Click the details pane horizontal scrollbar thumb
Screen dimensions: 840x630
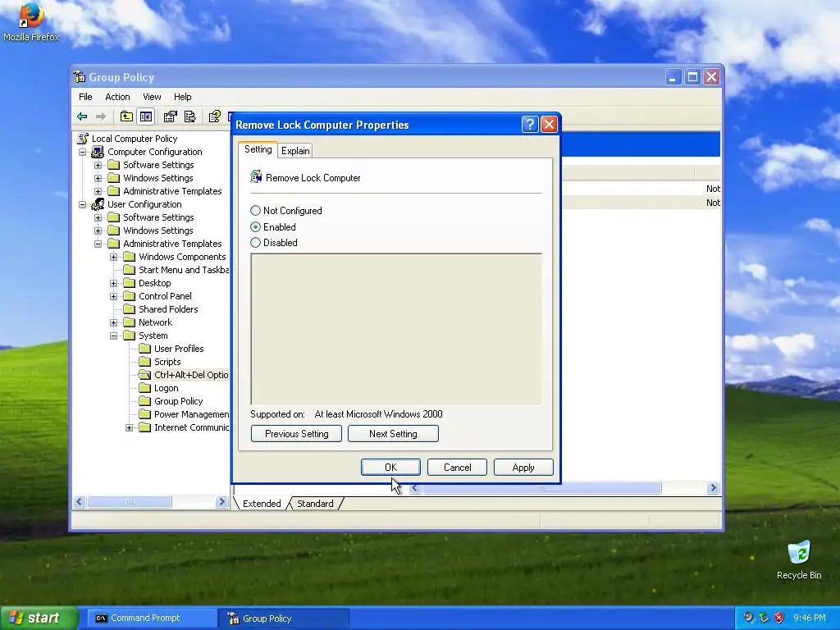point(541,488)
